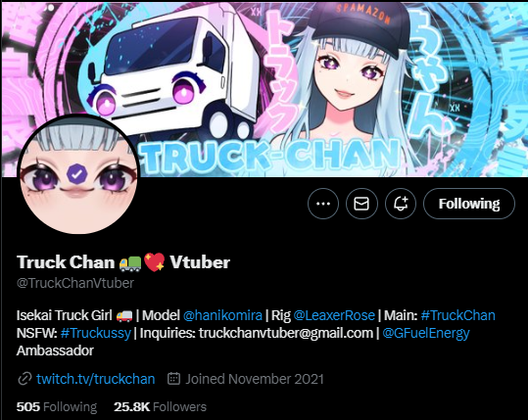Open the three-dot more options menu

(x=323, y=204)
